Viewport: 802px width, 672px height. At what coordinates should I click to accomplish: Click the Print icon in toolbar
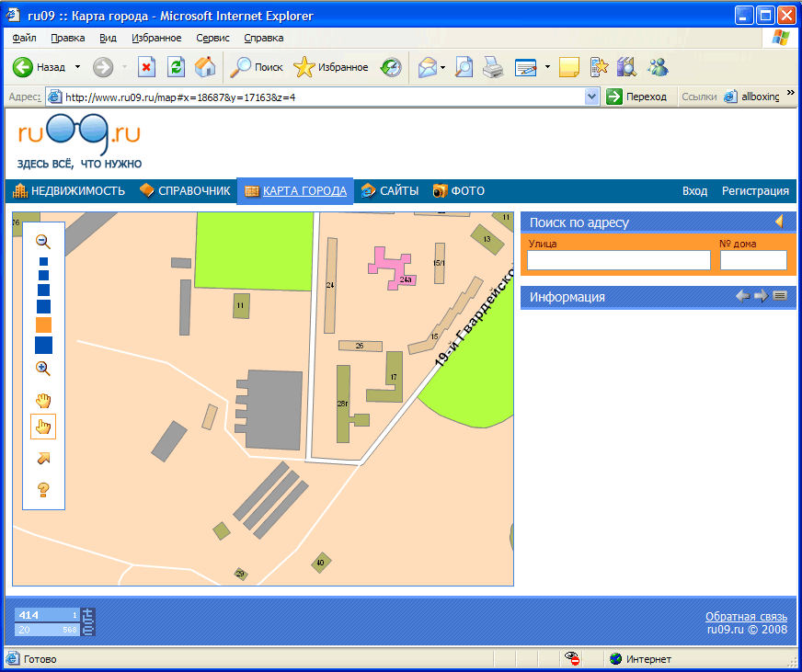pyautogui.click(x=493, y=67)
